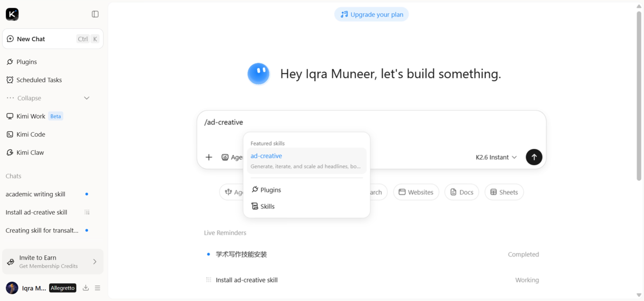Click the Docs quick action chip
Screen dimensions: 644x301
tap(461, 192)
